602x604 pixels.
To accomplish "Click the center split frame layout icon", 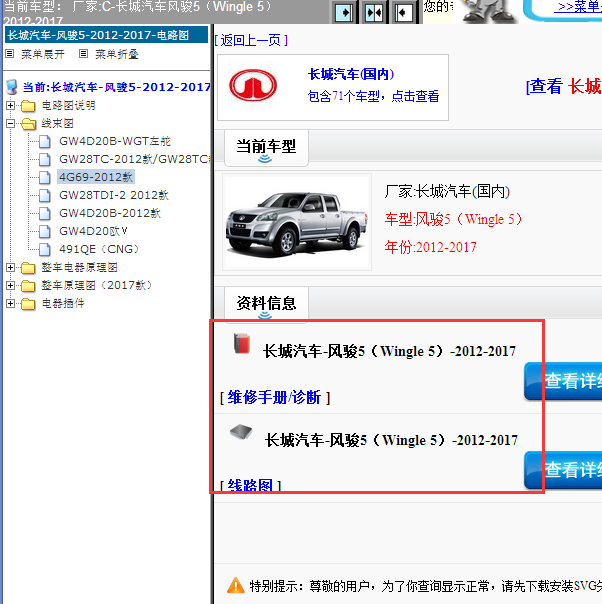I will (374, 13).
